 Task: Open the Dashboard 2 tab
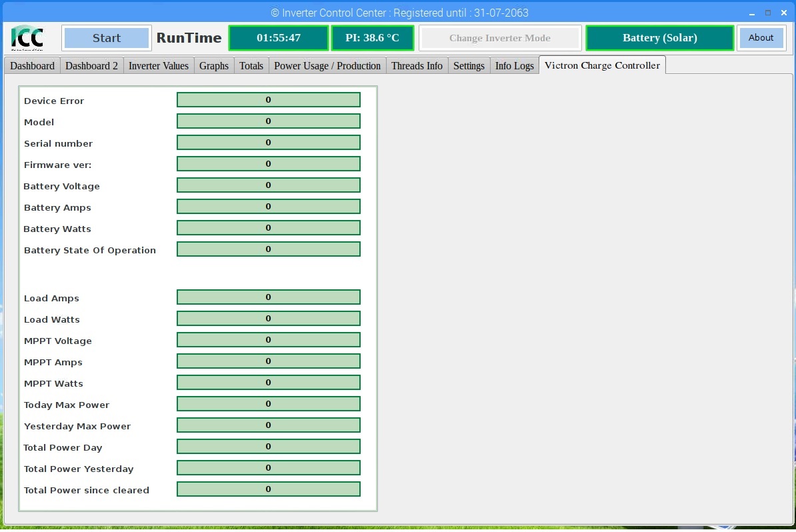pyautogui.click(x=91, y=65)
